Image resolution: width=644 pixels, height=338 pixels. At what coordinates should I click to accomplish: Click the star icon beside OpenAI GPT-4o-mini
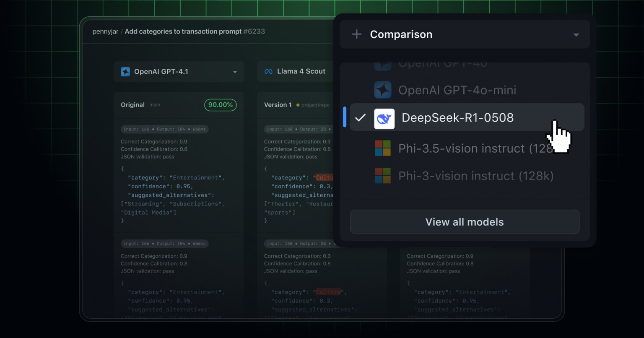pos(383,89)
